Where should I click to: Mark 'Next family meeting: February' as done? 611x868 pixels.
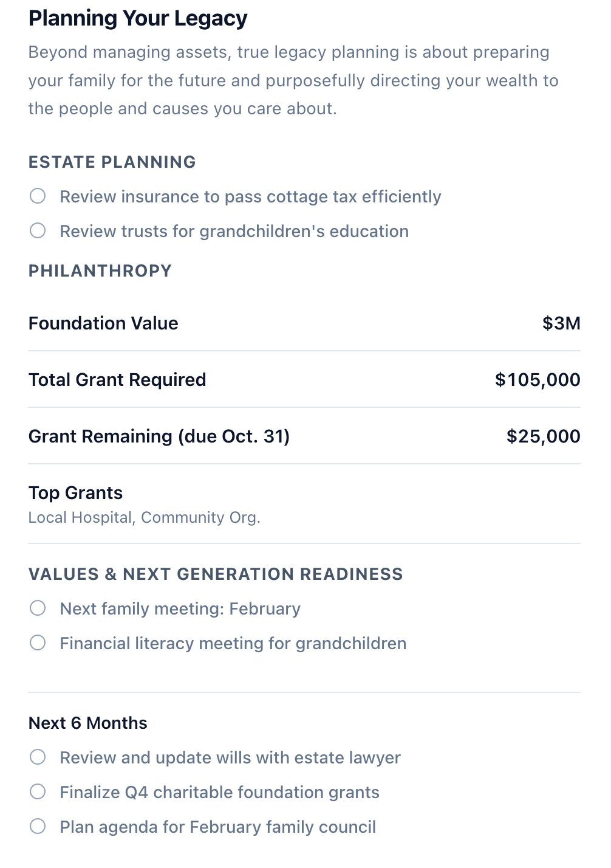[38, 608]
